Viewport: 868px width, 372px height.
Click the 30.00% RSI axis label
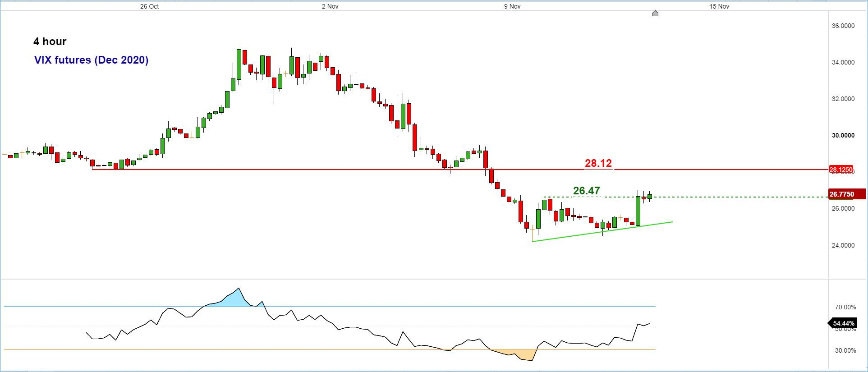click(845, 350)
